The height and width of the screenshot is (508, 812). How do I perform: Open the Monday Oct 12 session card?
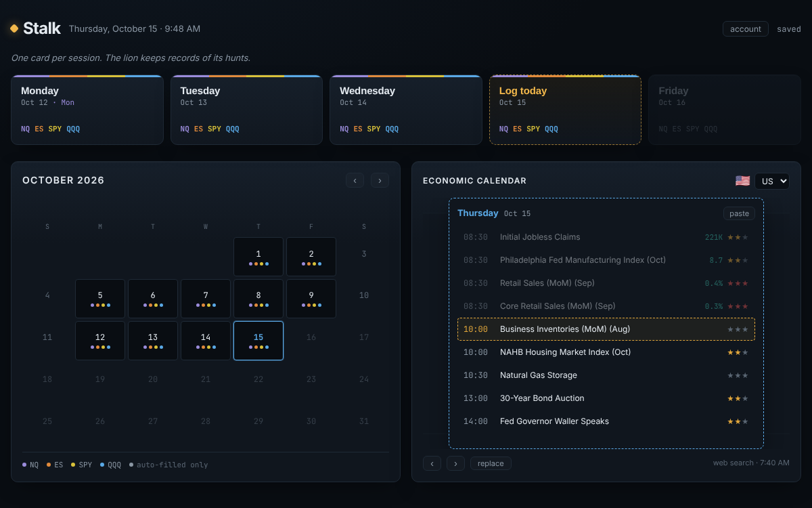(87, 110)
